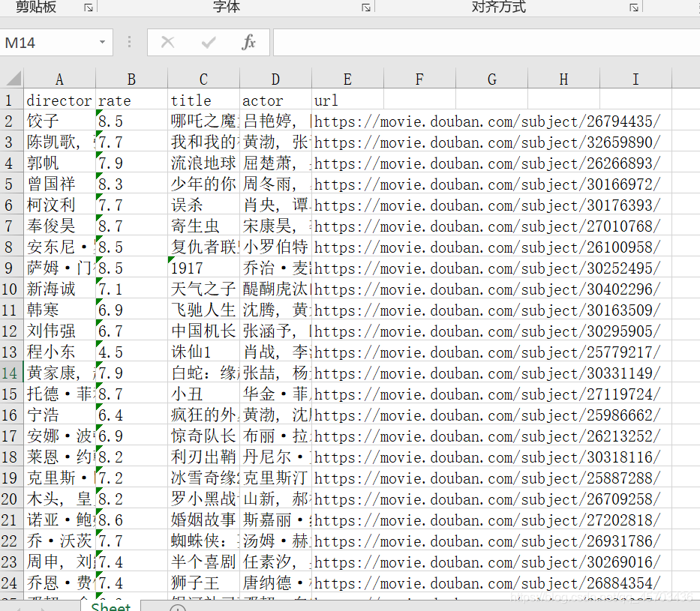The width and height of the screenshot is (700, 611).
Task: Select column B header
Action: tap(131, 79)
